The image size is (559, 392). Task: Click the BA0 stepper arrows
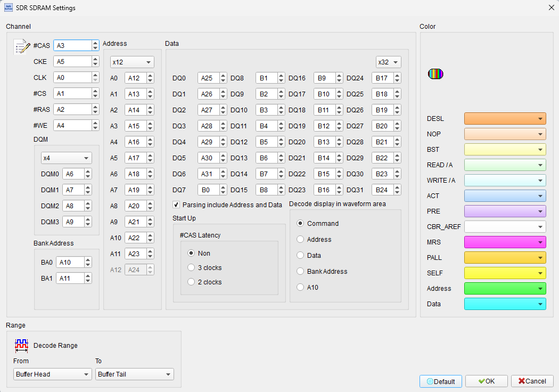click(x=88, y=263)
